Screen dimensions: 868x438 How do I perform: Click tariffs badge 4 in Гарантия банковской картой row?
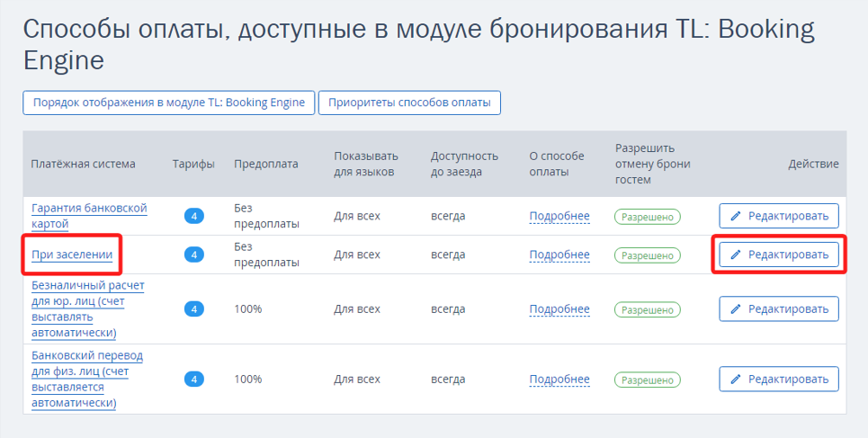tap(194, 216)
